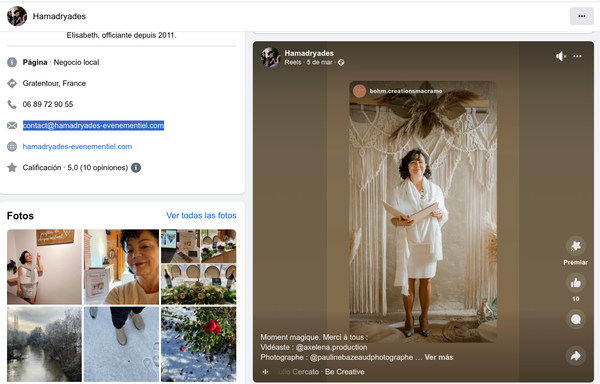Click the @axelena.production mention in the caption
The height and width of the screenshot is (384, 600).
[x=331, y=347]
